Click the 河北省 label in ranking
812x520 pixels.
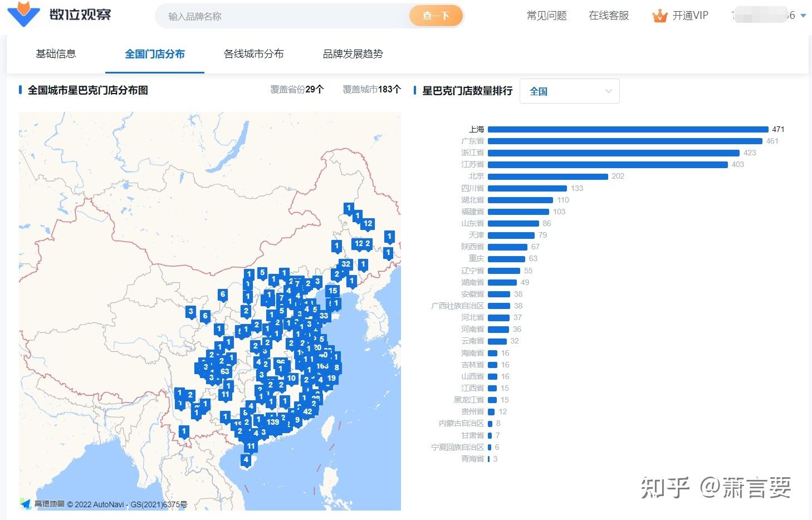click(472, 317)
